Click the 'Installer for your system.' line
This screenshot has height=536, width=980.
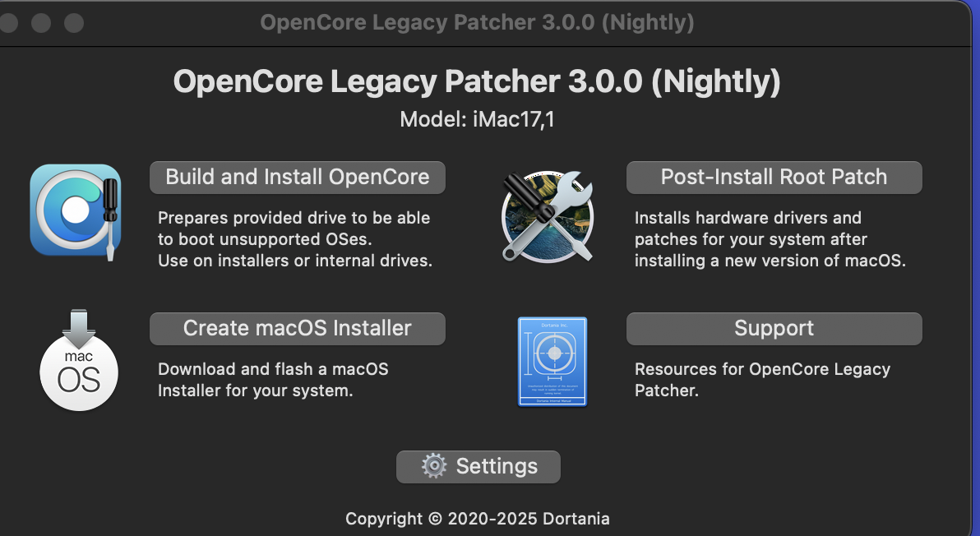click(x=255, y=391)
